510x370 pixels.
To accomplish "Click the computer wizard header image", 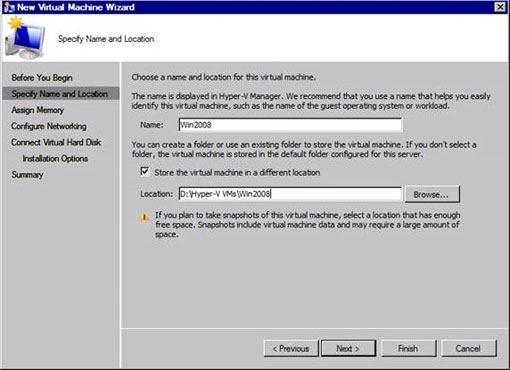I will [x=24, y=38].
